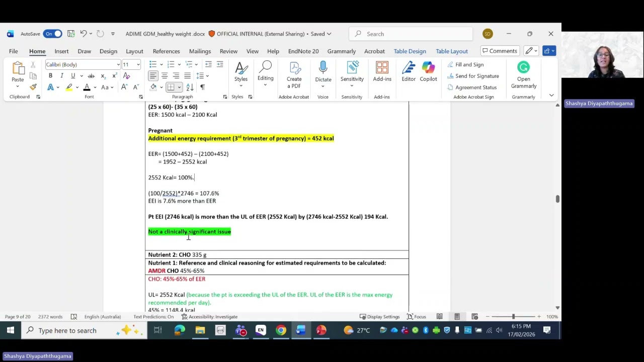The width and height of the screenshot is (644, 362).
Task: Toggle underline formatting
Action: [72, 76]
